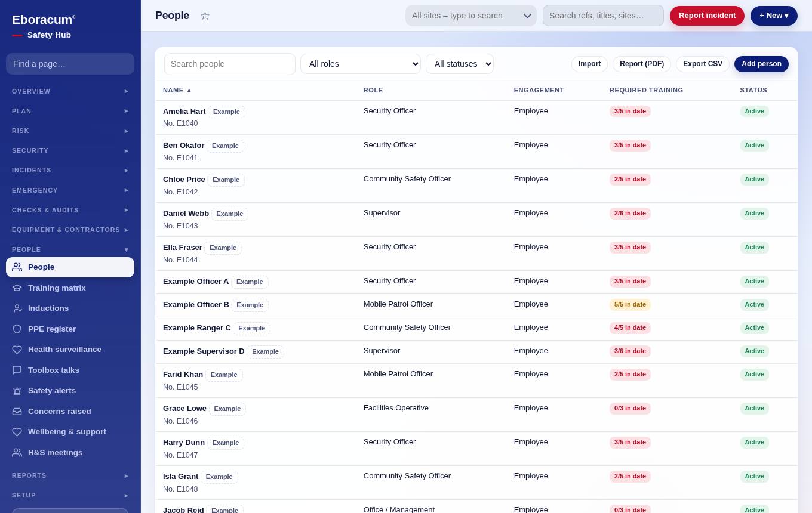812x513 pixels.
Task: Click the Training matrix graduation cap icon
Action: click(x=17, y=288)
